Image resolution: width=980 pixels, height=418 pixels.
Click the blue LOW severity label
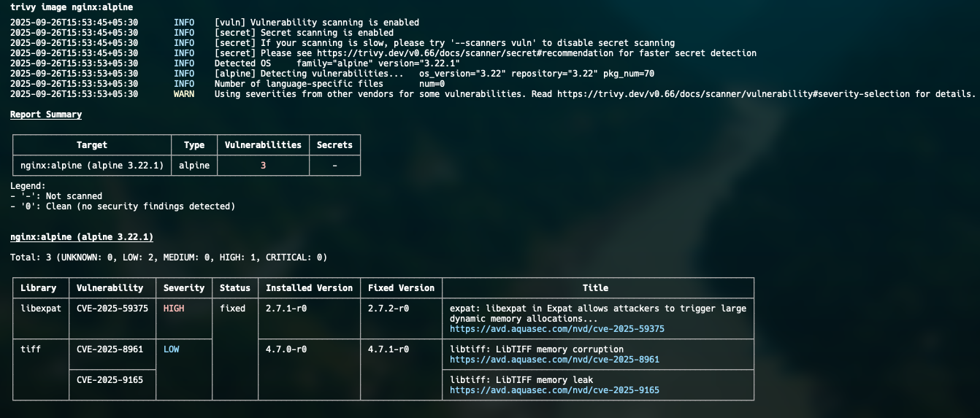pos(172,349)
